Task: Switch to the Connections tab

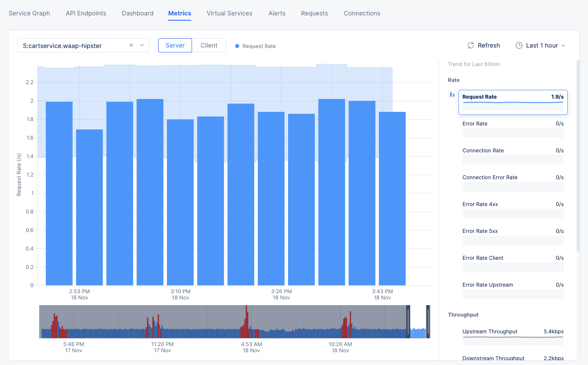Action: (362, 13)
